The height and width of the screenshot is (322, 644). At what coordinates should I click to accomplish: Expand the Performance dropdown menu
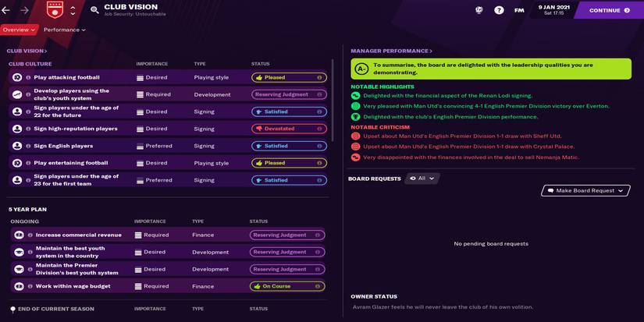coord(64,30)
